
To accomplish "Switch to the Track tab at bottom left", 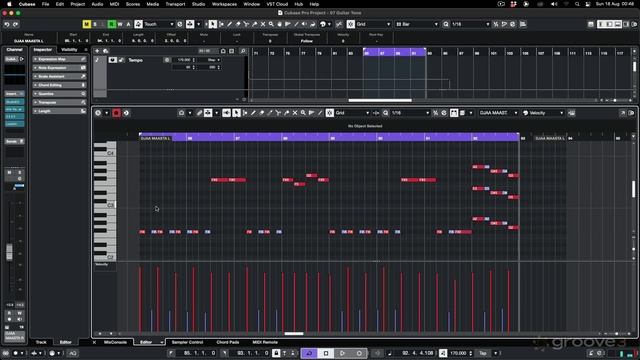I will (x=41, y=342).
